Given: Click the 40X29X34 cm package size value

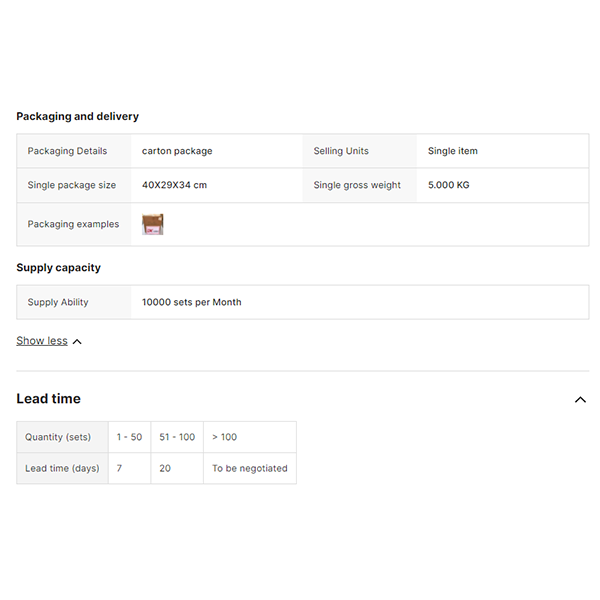Looking at the screenshot, I should 174,185.
